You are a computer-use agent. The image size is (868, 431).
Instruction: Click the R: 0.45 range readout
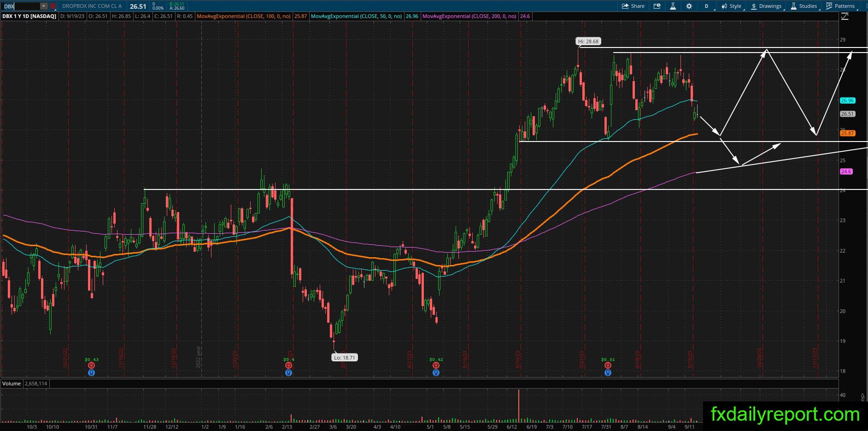coord(184,16)
